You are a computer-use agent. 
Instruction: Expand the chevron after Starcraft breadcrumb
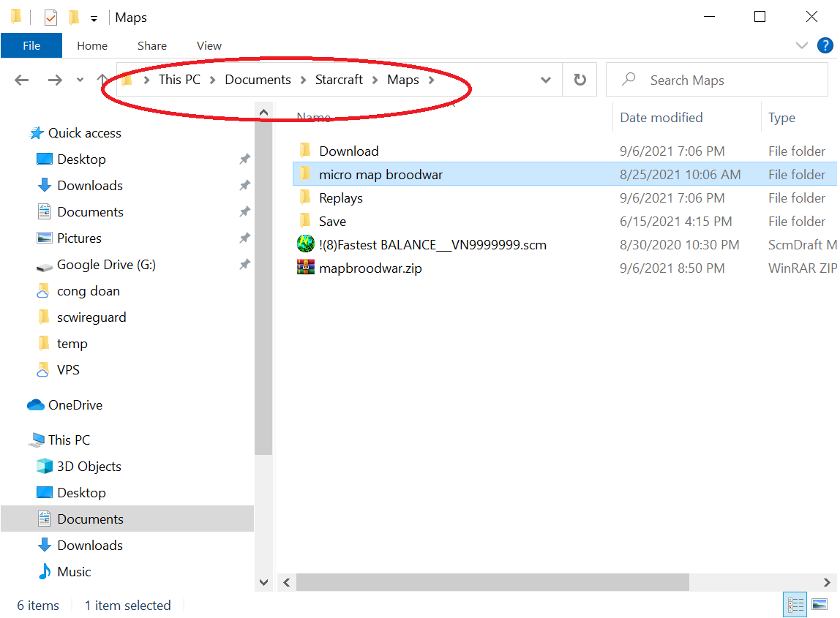(x=375, y=80)
